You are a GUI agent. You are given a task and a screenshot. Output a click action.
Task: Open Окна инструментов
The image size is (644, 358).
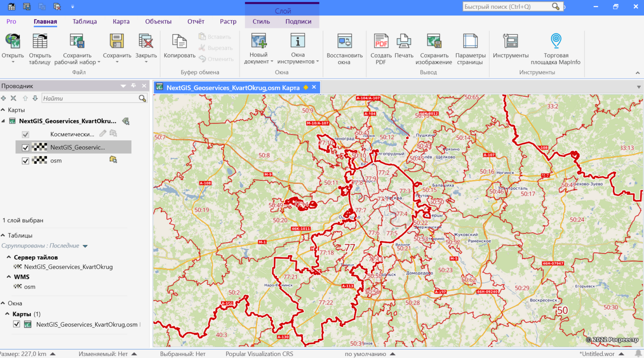click(298, 47)
